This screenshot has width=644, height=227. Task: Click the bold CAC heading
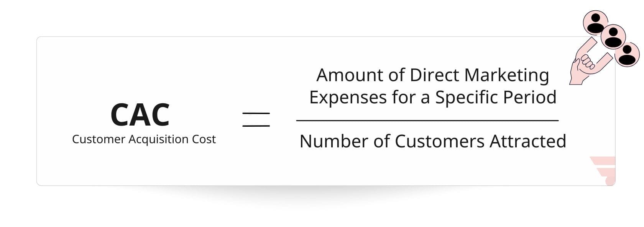(140, 115)
